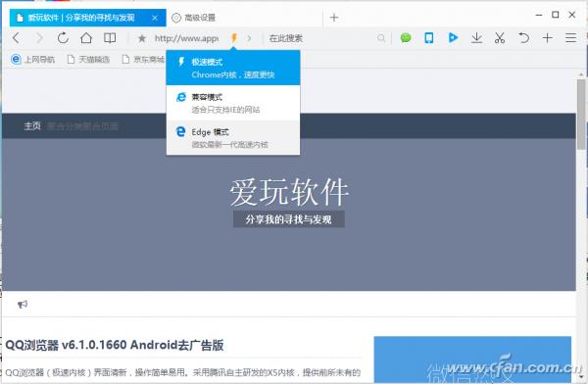Go back with the back arrow

pos(16,38)
